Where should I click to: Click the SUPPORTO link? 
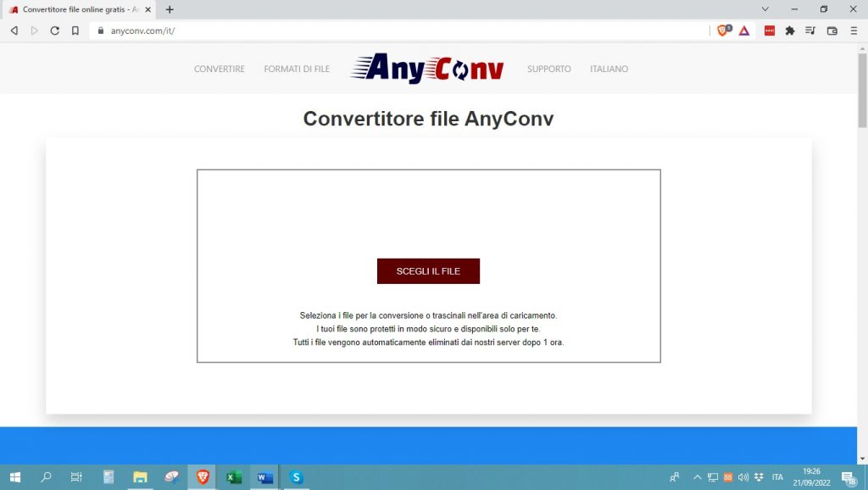(x=548, y=69)
